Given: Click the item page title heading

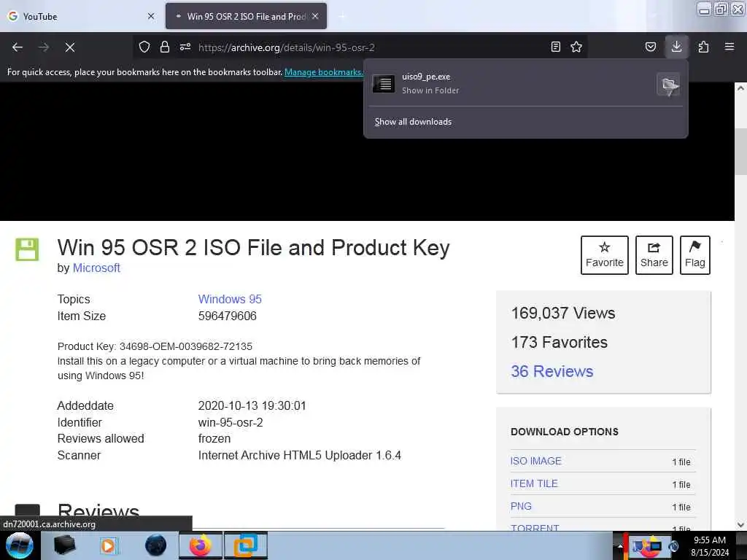Looking at the screenshot, I should pos(253,248).
